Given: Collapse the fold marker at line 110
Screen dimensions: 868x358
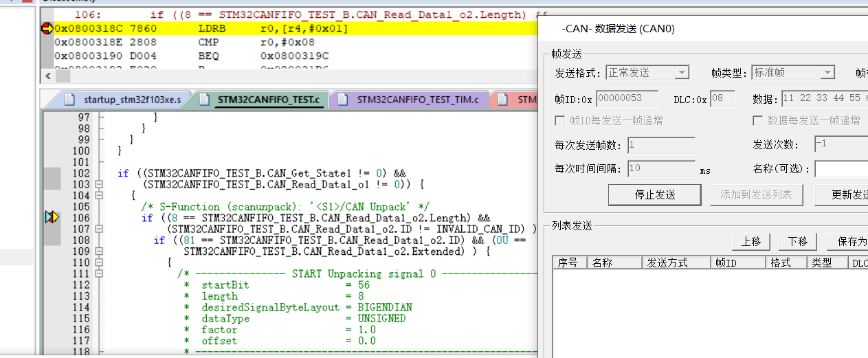Looking at the screenshot, I should click(x=99, y=262).
